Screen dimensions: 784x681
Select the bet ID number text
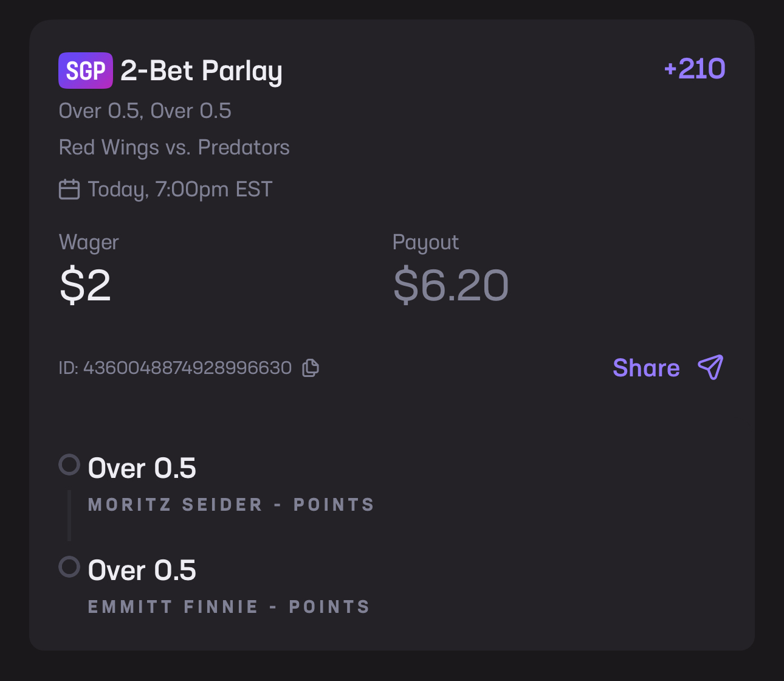point(187,368)
